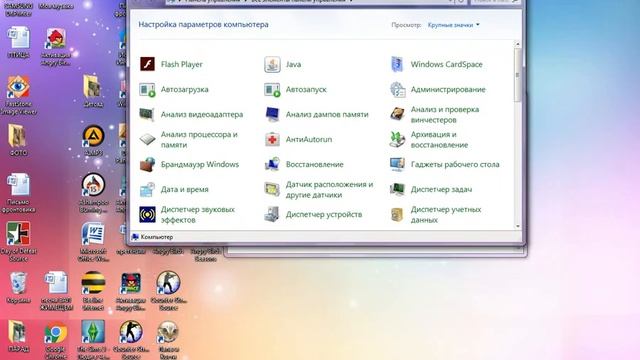Select Google Chrome desktop shortcut
Image resolution: width=640 pixels, height=360 pixels.
[x=56, y=340]
